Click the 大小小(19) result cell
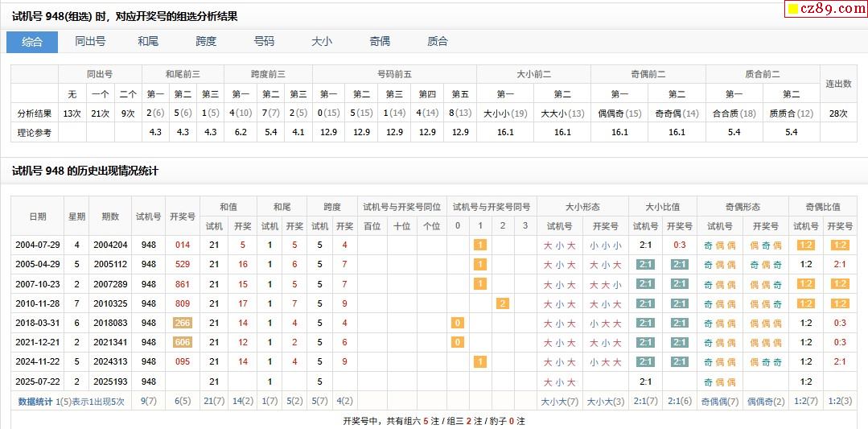This screenshot has height=429, width=868. [x=505, y=113]
